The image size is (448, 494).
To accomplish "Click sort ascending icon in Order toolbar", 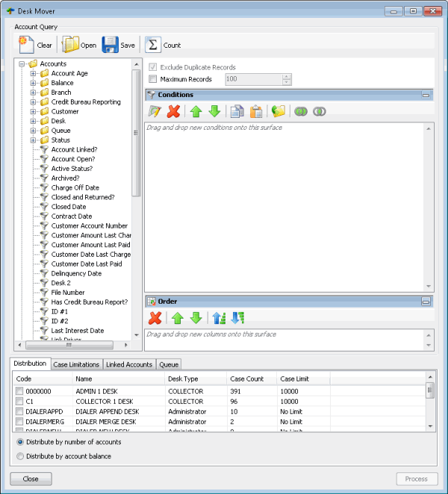I will 217,318.
